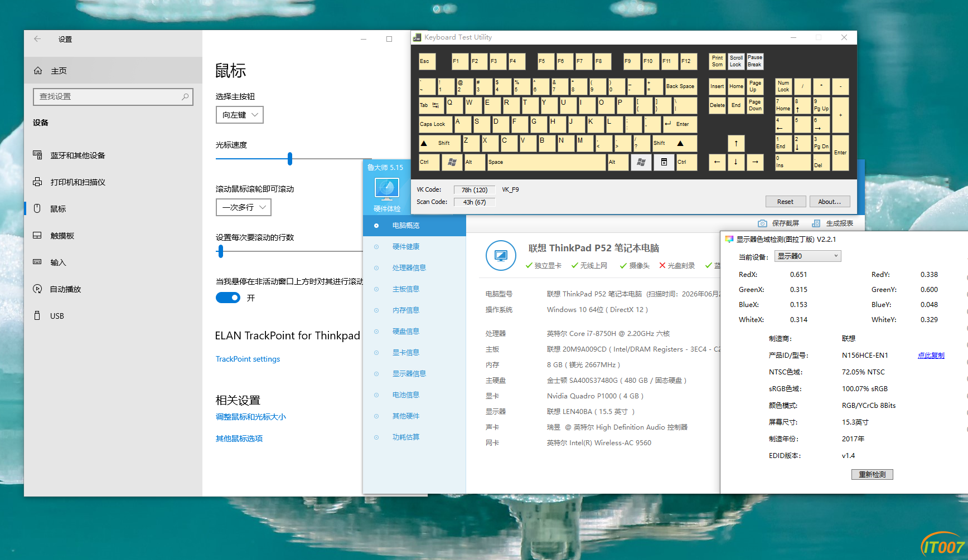Click the search magnifier in Settings

(185, 96)
